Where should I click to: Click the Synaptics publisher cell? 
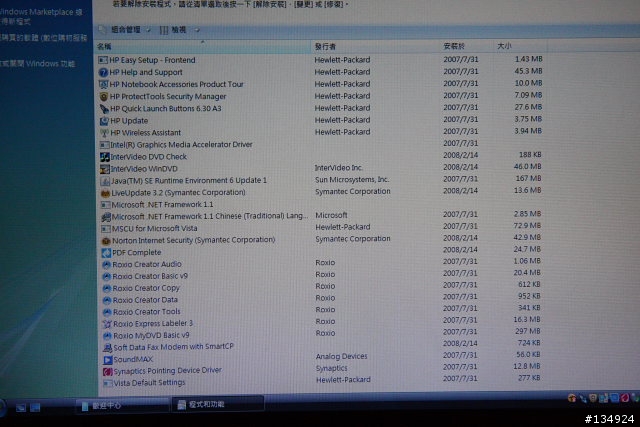(x=331, y=368)
